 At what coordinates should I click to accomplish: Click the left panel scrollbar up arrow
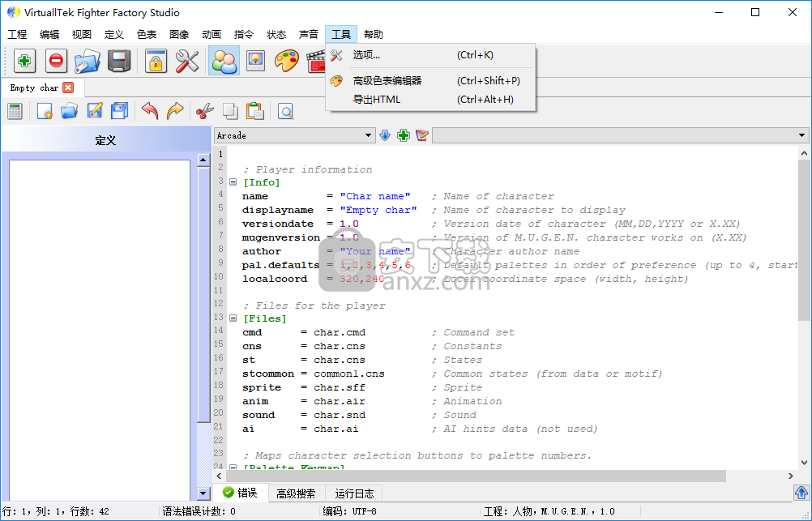[x=203, y=160]
